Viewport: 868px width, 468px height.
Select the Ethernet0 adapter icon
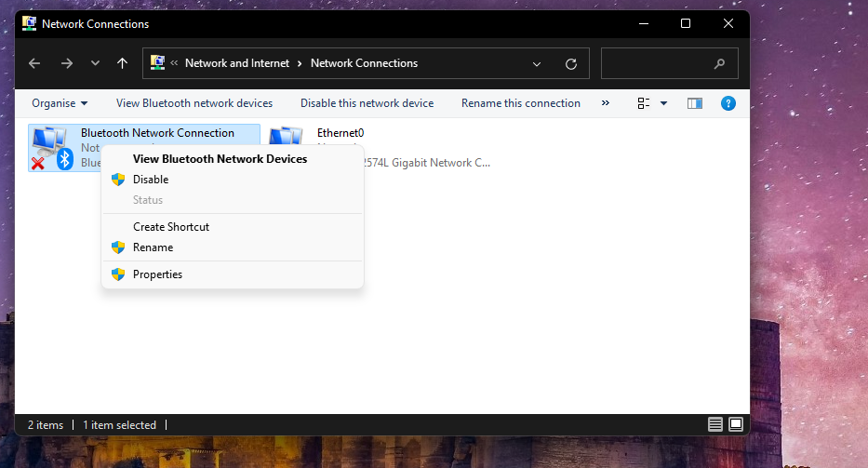click(287, 136)
